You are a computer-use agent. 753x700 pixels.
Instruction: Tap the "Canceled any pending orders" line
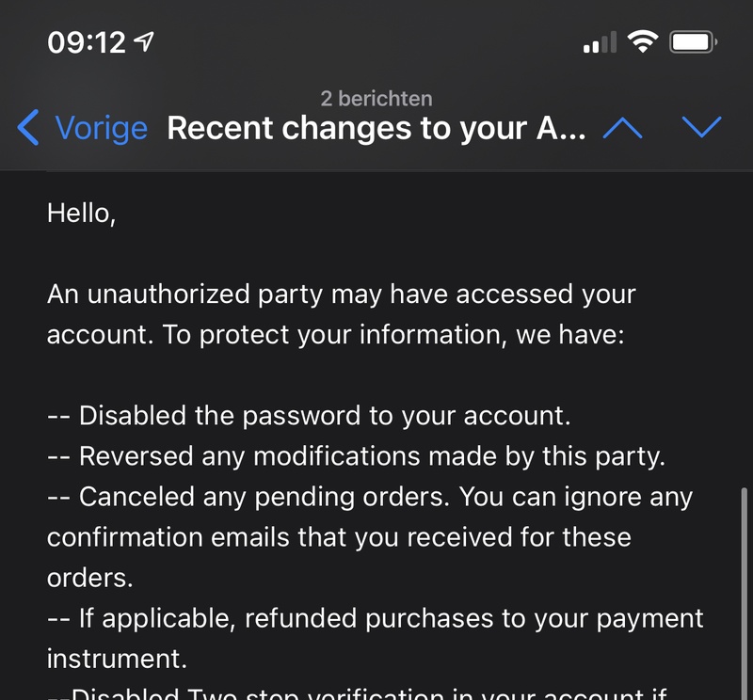(x=369, y=497)
